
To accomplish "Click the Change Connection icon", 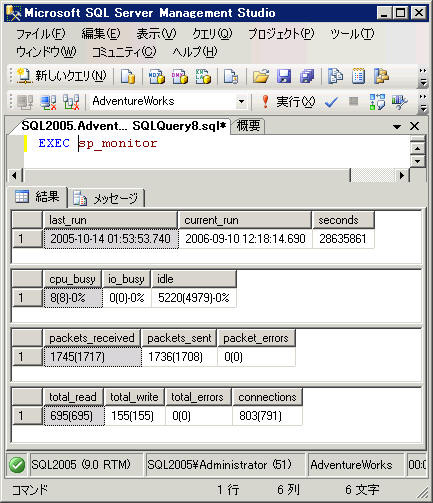I will point(71,102).
